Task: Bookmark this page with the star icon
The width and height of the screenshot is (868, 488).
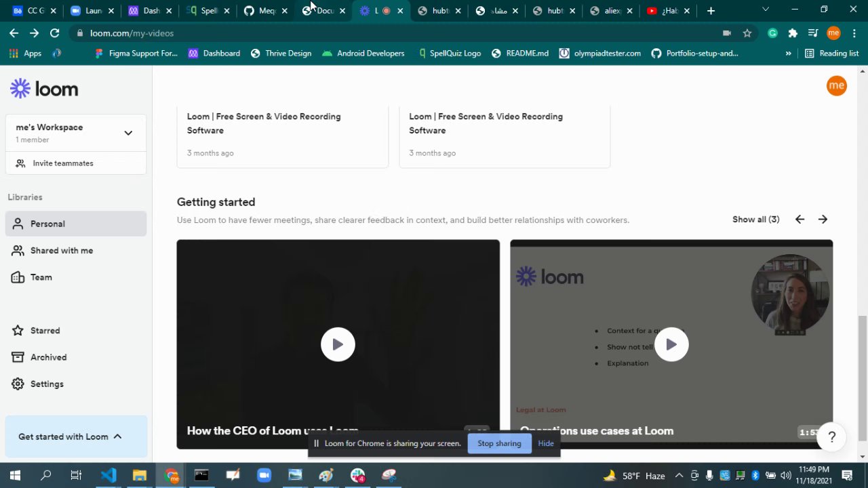Action: 747,33
